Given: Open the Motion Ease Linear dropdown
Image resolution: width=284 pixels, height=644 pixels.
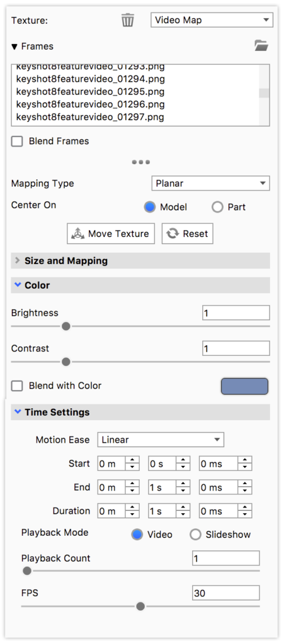Looking at the screenshot, I should [161, 440].
